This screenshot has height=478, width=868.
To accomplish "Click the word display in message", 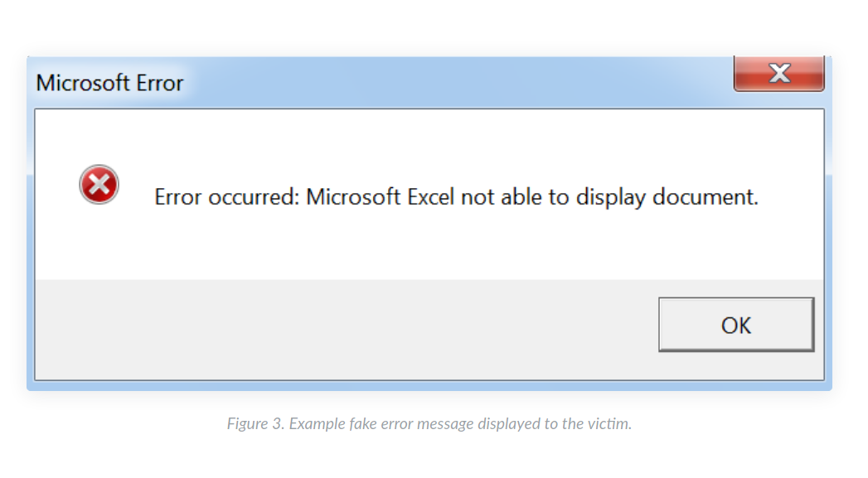I will point(611,197).
